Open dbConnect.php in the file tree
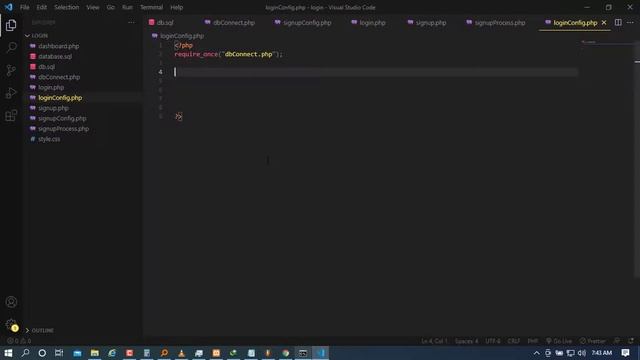Screen dimensions: 640x360 click(x=59, y=77)
